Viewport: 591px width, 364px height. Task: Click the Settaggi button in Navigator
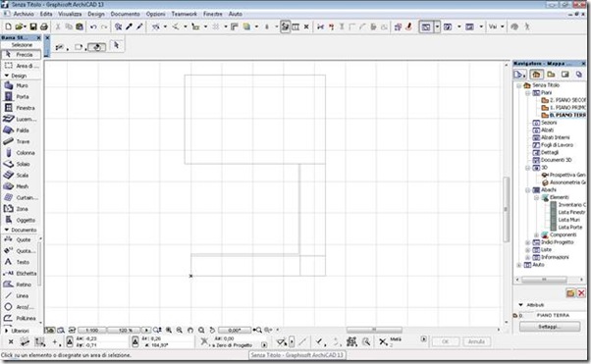pos(550,327)
